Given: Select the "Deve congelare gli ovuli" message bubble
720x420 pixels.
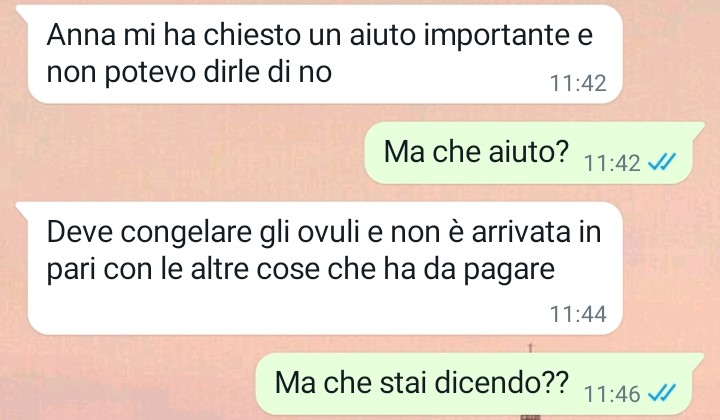Looking at the screenshot, I should click(325, 268).
